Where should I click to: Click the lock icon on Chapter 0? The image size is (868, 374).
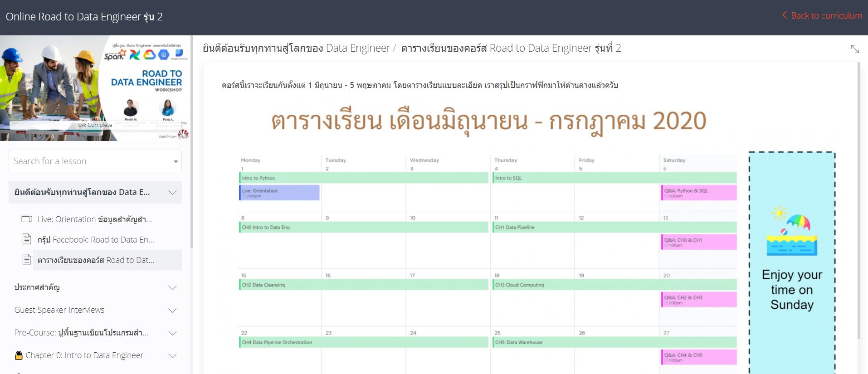pos(19,355)
